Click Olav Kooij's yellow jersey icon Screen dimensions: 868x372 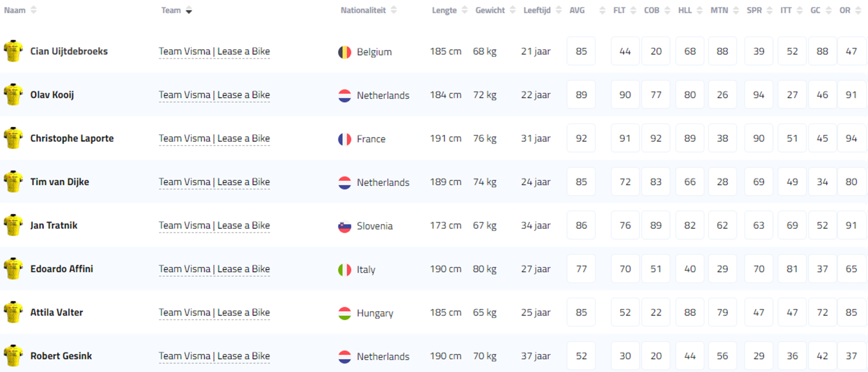tap(13, 95)
